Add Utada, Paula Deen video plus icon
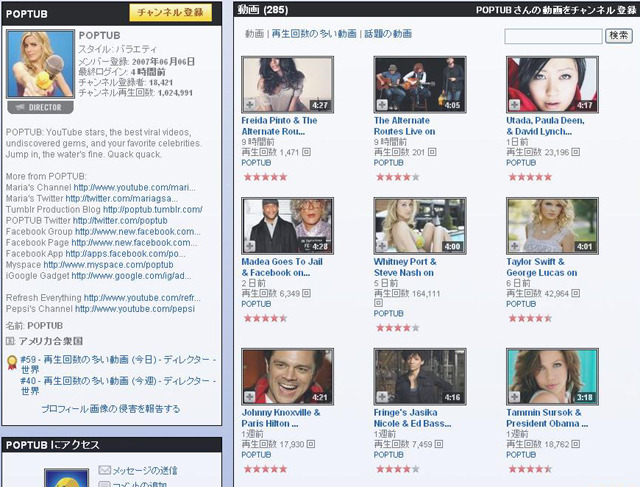This screenshot has width=640, height=487. [x=514, y=105]
